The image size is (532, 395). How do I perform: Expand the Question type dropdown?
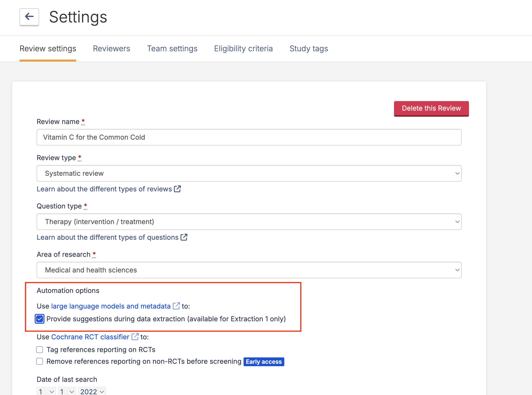click(249, 222)
